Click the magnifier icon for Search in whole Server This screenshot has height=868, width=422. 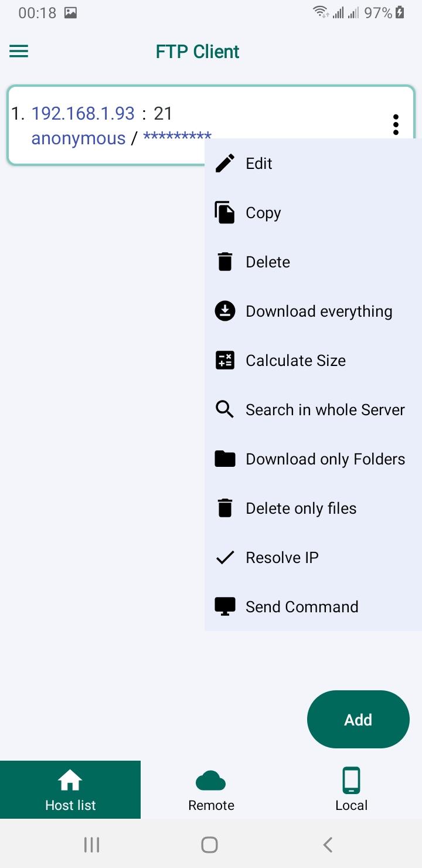click(225, 409)
